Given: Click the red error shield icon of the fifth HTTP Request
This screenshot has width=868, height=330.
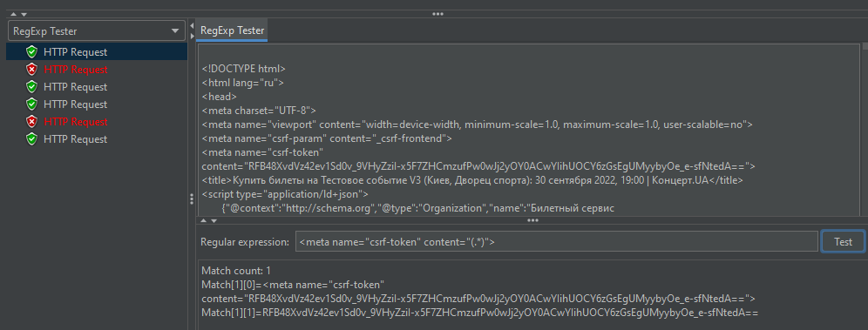Looking at the screenshot, I should point(32,122).
